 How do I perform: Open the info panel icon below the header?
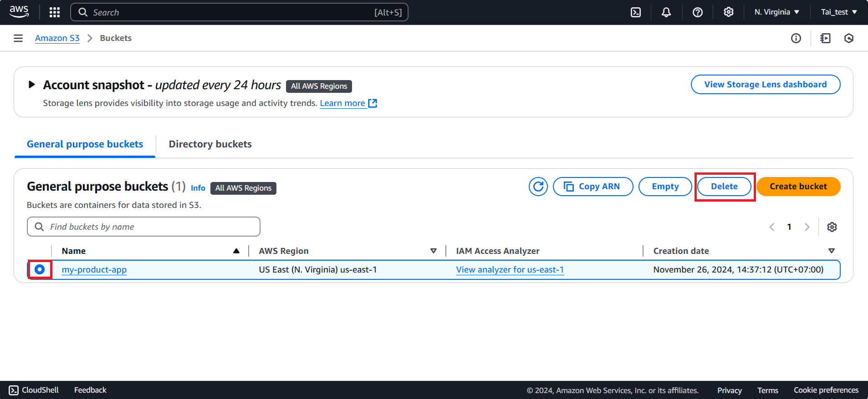(x=796, y=38)
